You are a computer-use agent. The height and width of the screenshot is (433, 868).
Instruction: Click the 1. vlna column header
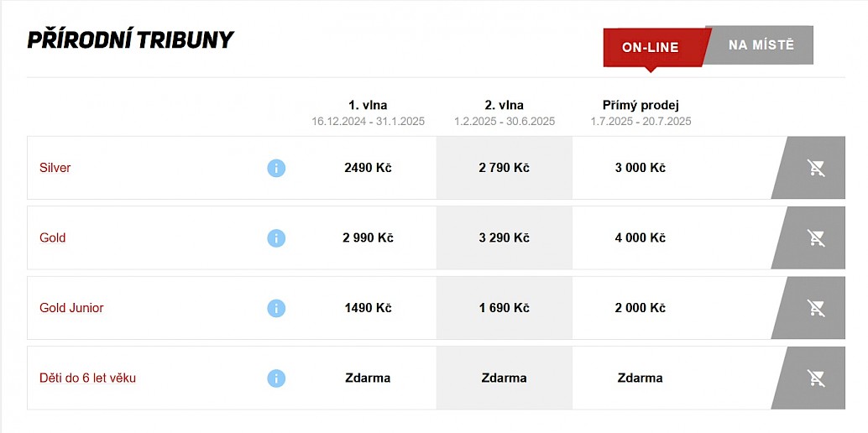(368, 105)
